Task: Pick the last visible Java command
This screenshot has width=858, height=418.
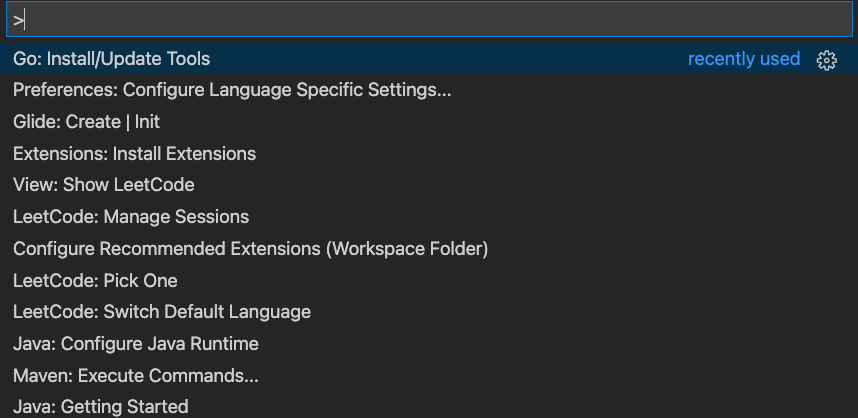Action: (x=100, y=407)
